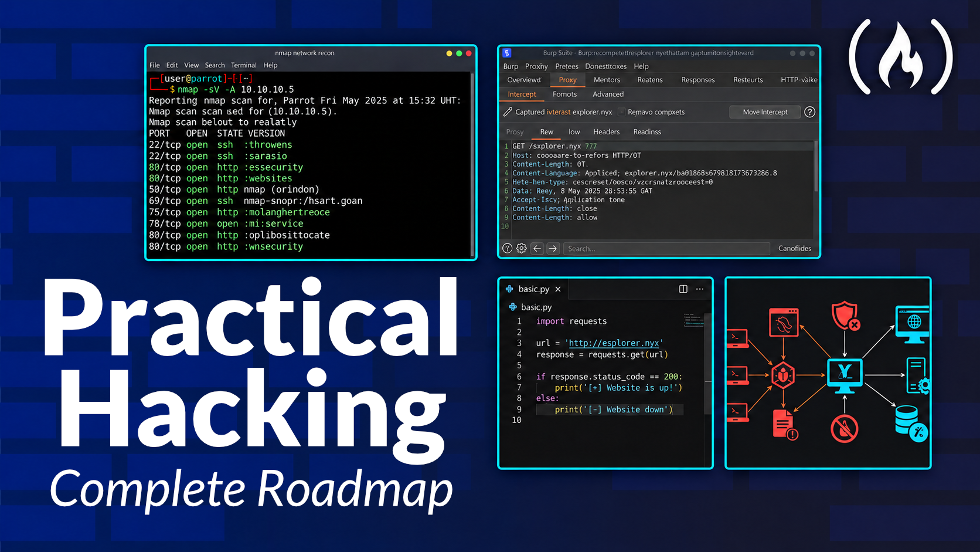Select the red shield with X icon
The width and height of the screenshot is (980, 552).
(845, 316)
